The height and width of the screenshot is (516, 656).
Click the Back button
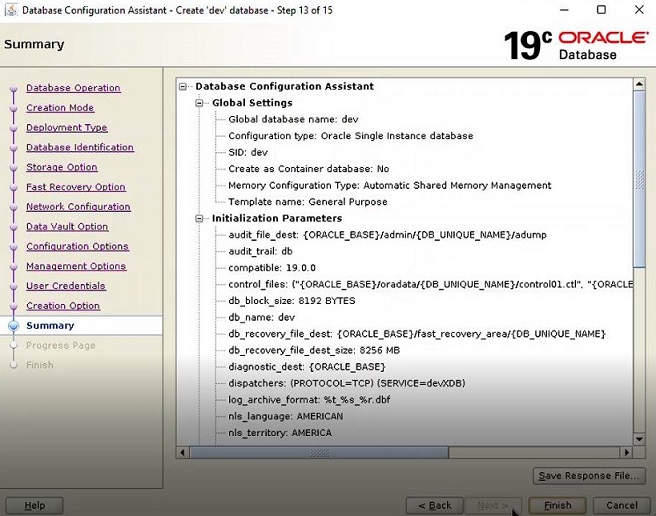[435, 506]
